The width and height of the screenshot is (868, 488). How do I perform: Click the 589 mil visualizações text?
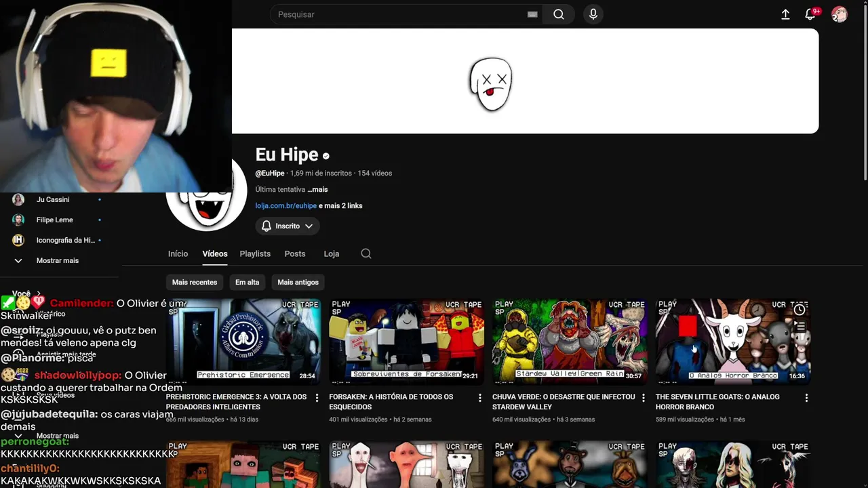pyautogui.click(x=685, y=420)
